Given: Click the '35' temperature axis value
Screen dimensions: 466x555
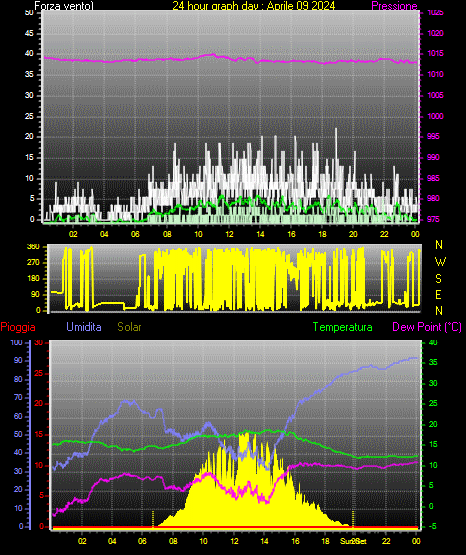Looking at the screenshot, I should (x=433, y=362).
